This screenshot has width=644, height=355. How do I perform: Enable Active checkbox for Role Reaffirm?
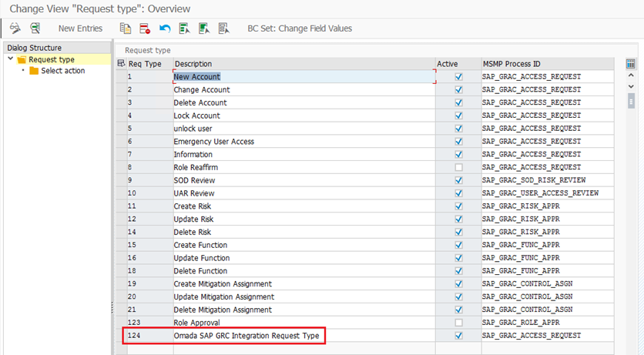click(x=459, y=167)
